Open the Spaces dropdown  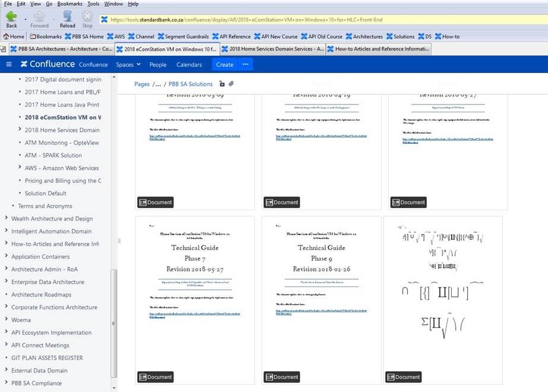pyautogui.click(x=128, y=65)
